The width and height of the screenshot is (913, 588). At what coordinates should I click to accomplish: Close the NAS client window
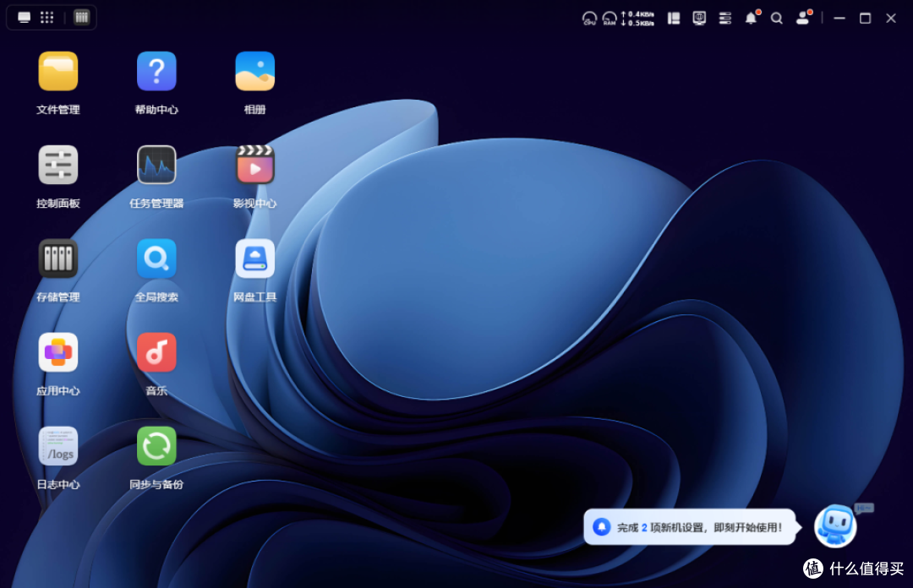click(x=891, y=19)
